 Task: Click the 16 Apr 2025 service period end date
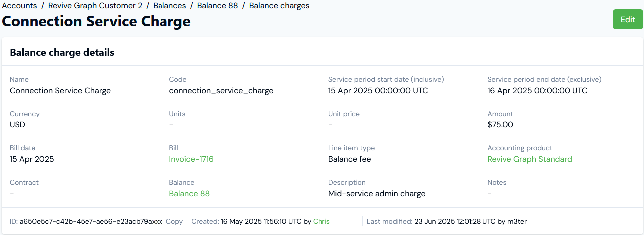pyautogui.click(x=537, y=91)
